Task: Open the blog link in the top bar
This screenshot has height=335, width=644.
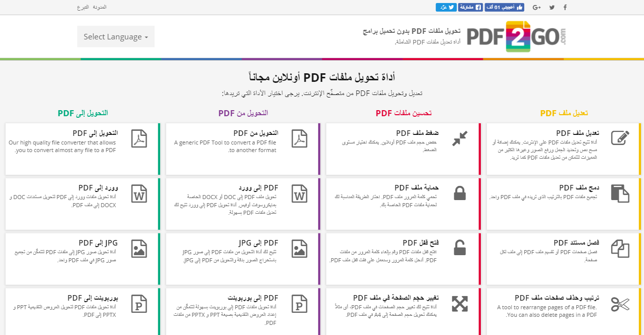Action: click(x=100, y=7)
